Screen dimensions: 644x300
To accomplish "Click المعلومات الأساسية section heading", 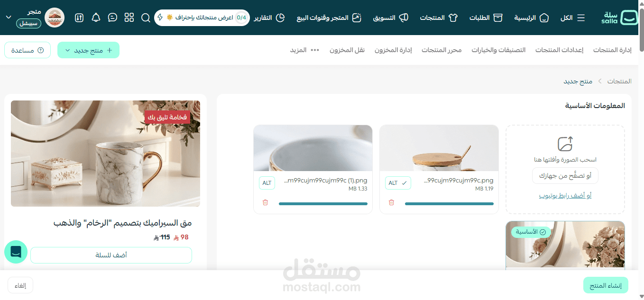I will 595,106.
